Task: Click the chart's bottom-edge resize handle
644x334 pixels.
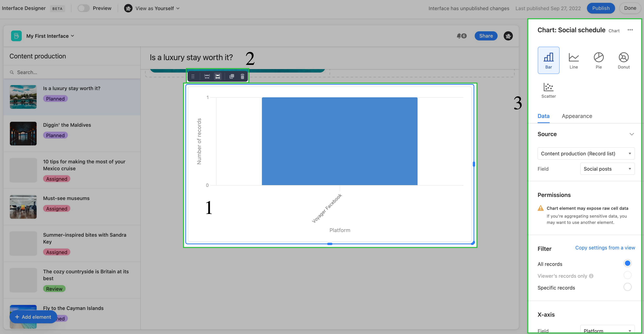Action: click(x=330, y=244)
